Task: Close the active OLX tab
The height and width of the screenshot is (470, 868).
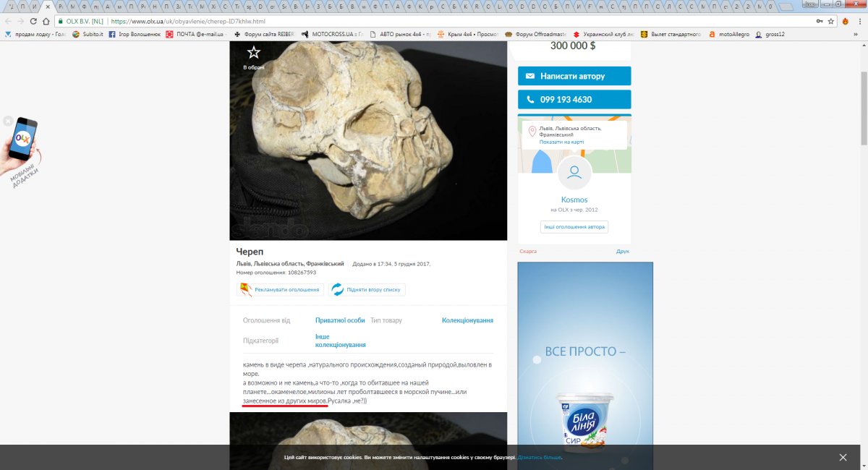Action: 48,6
